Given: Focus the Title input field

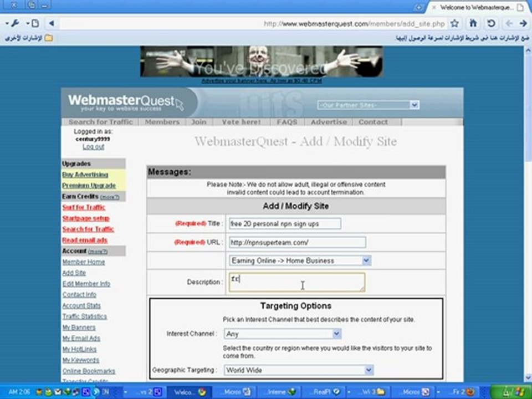Looking at the screenshot, I should 285,223.
